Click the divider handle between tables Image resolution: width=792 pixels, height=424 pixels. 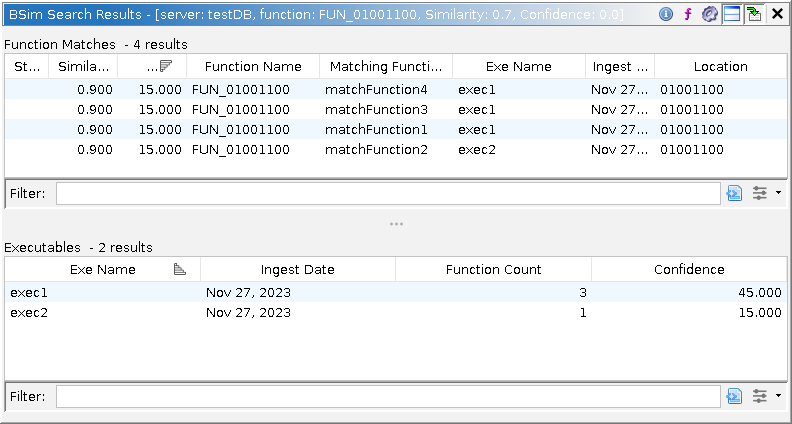click(x=396, y=224)
